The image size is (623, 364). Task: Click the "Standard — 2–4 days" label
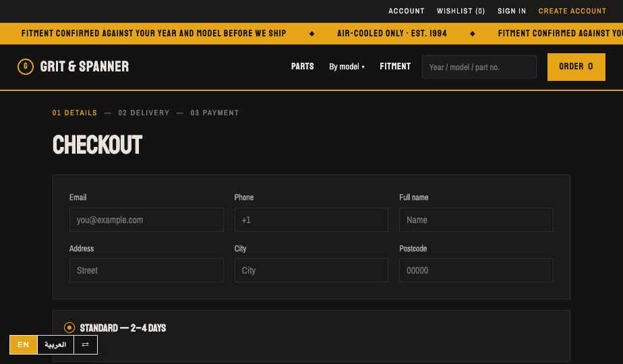123,328
